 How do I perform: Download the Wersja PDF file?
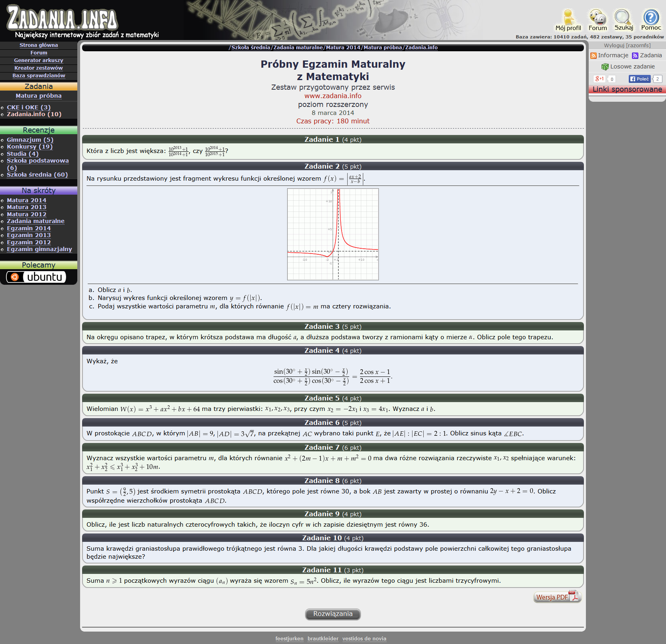557,597
